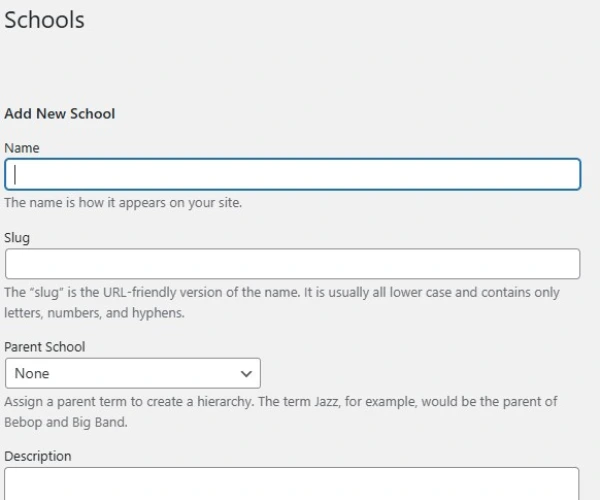The height and width of the screenshot is (500, 600).
Task: Click the 'Parent School' field label
Action: (45, 347)
